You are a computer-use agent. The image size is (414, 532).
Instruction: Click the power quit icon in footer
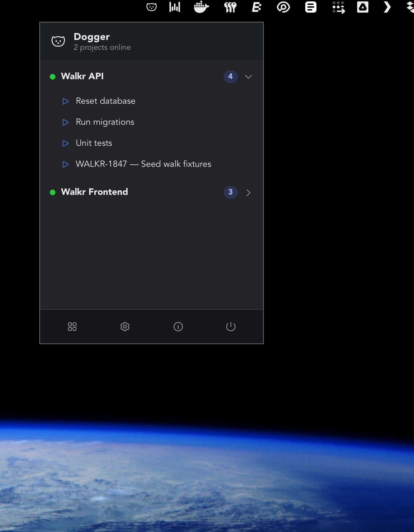click(231, 327)
